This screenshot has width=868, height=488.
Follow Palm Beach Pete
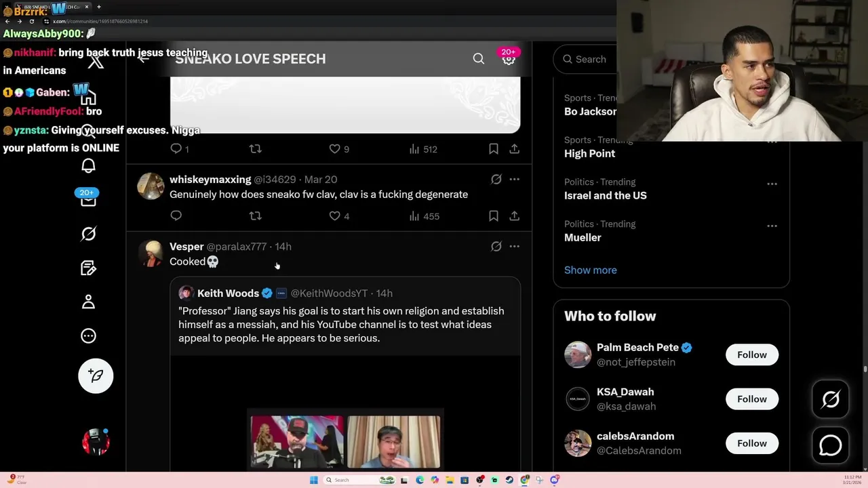point(752,354)
